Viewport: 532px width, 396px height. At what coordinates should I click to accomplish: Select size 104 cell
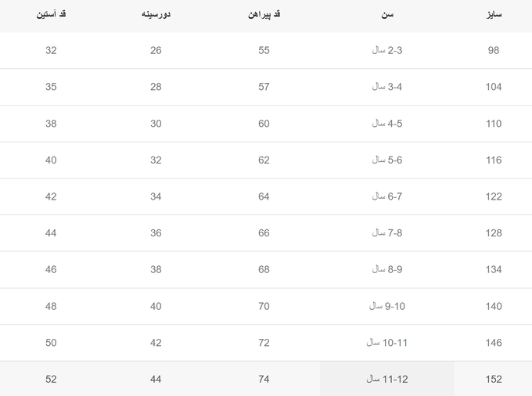(x=494, y=87)
